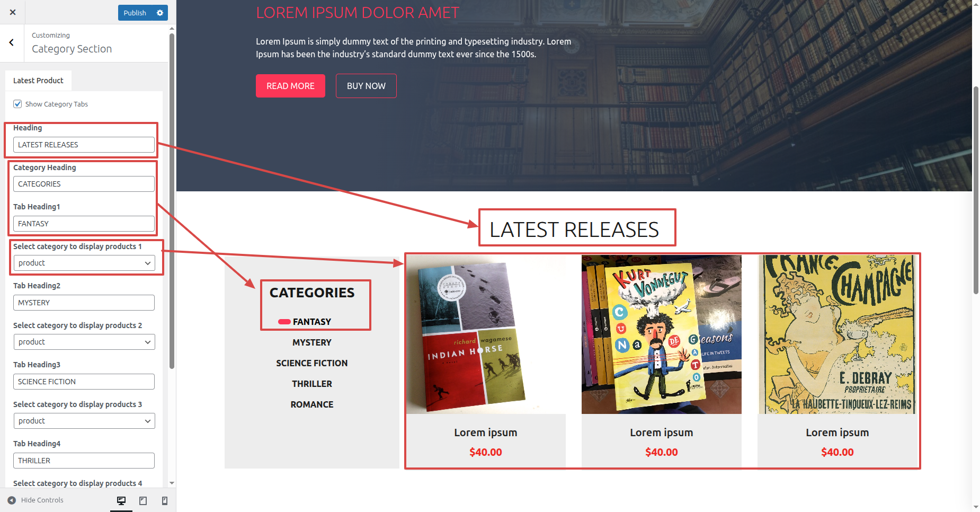Click Hide Controls arrow icon

12,500
